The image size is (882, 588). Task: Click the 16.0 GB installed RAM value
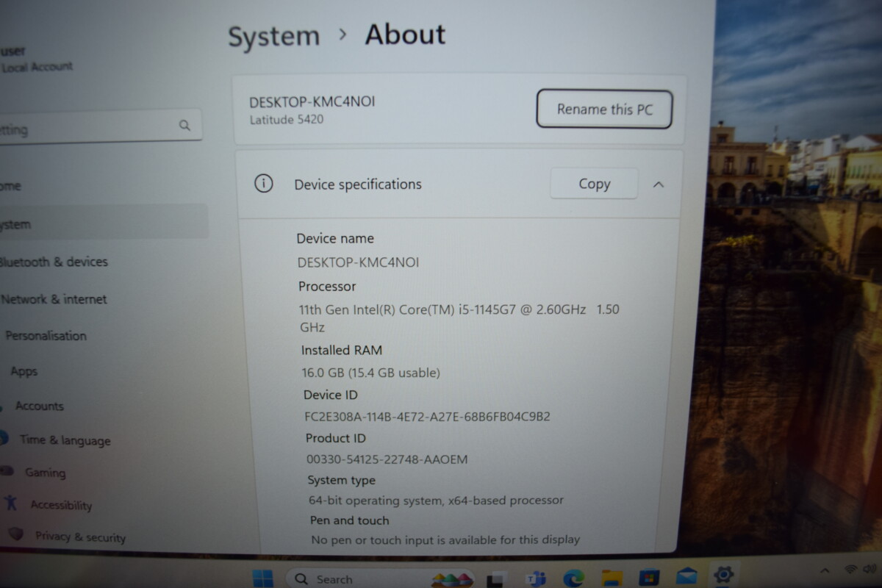370,373
